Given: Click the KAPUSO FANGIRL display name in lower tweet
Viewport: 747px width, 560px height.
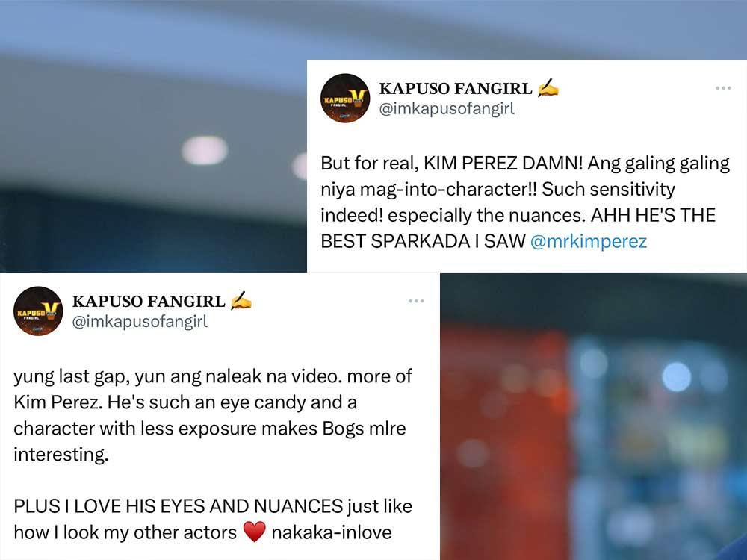Looking at the screenshot, I should click(x=149, y=302).
